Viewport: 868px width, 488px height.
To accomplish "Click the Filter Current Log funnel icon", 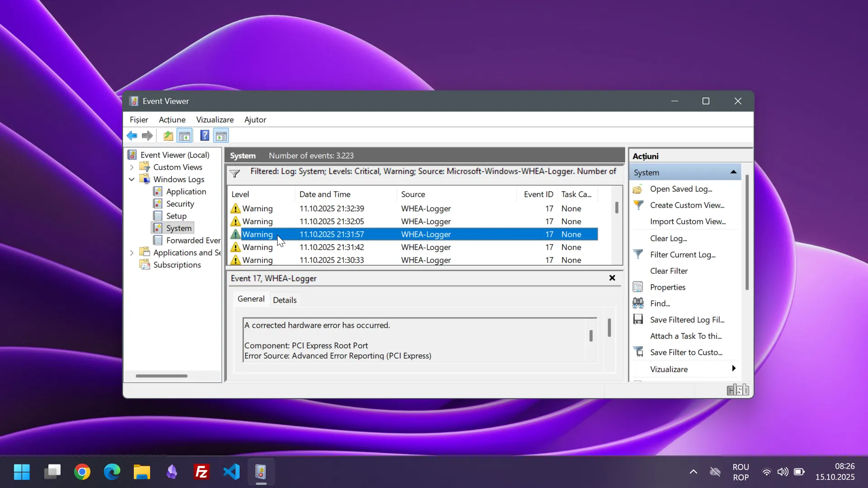I will pyautogui.click(x=638, y=254).
